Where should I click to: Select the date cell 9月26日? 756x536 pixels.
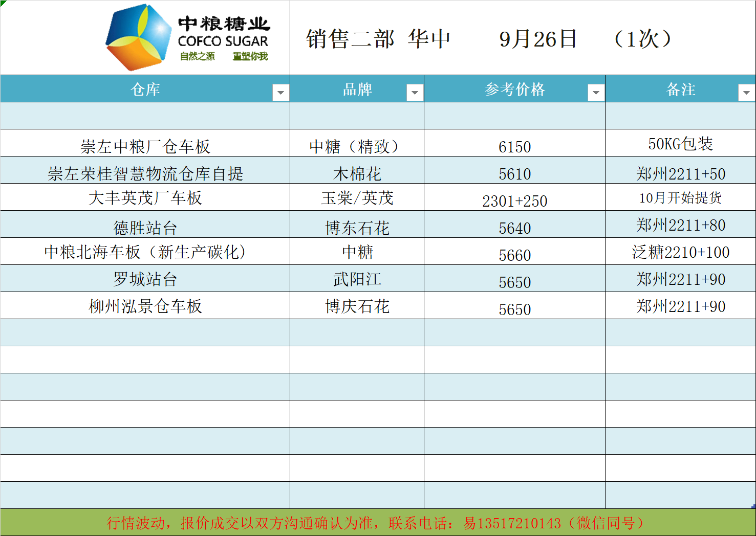pos(538,39)
